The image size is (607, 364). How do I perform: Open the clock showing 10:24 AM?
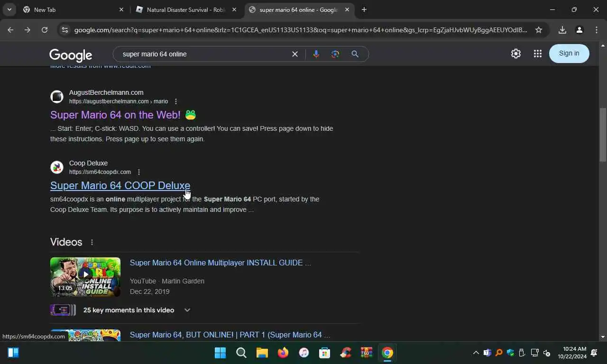[x=572, y=353]
